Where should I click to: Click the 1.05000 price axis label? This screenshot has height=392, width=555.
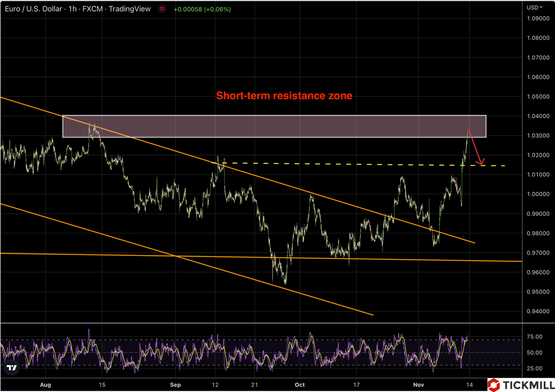click(x=538, y=96)
